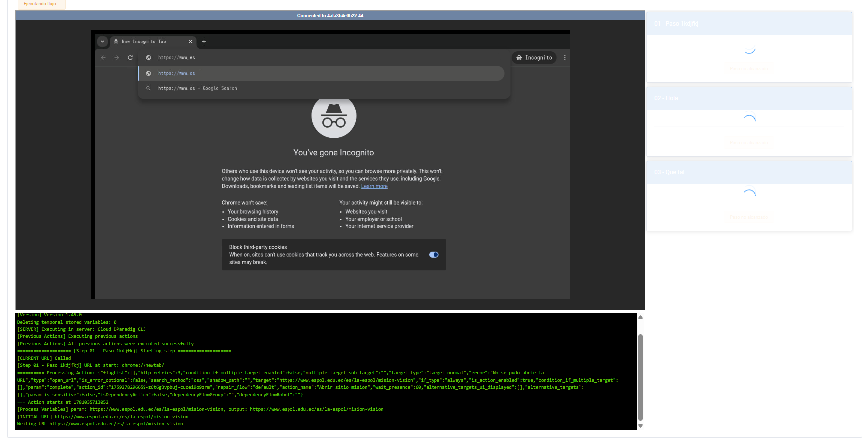Select step card '01 - Paso 1kdjfkj'

point(749,47)
